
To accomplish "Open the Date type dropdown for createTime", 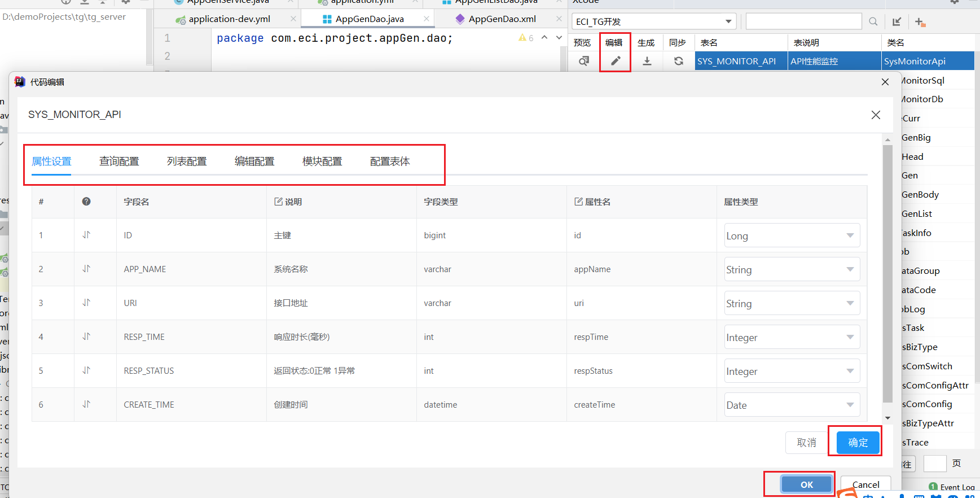I will point(792,405).
